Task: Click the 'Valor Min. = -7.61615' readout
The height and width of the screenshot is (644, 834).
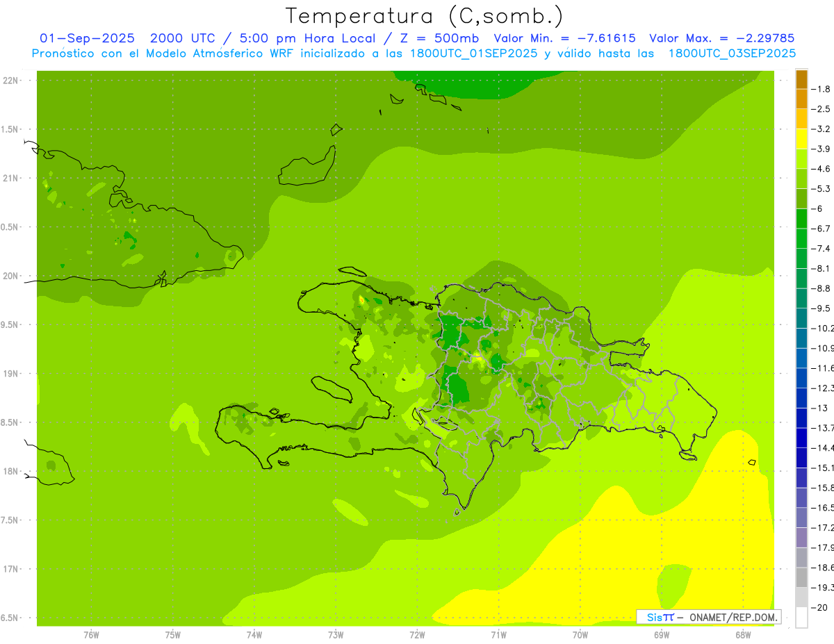Action: pyautogui.click(x=564, y=38)
